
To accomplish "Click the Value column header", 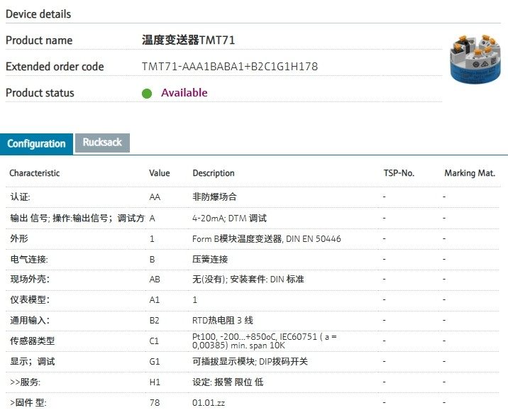I will [x=160, y=173].
